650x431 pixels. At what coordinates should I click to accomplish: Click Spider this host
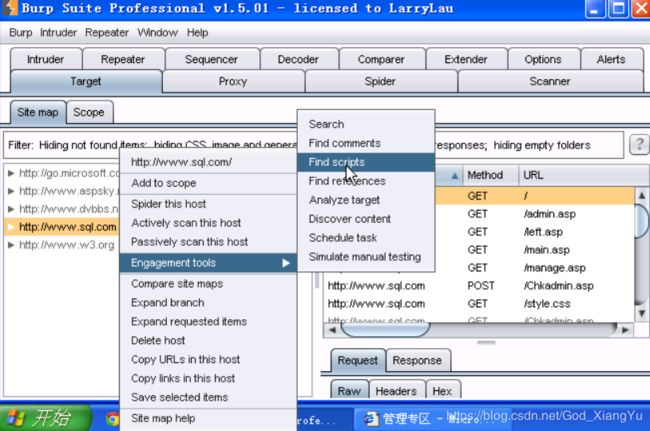(208, 204)
